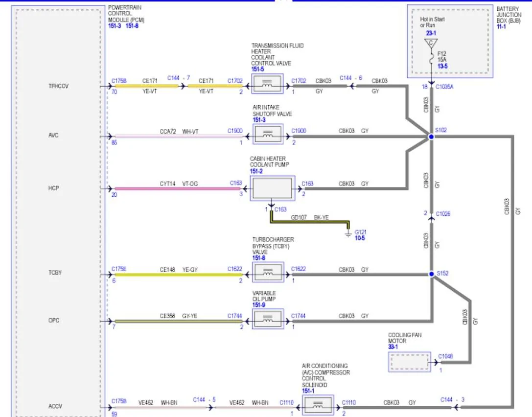532x417 pixels.
Task: Open page link 151-5 under coolant control valve
Action: (x=257, y=69)
